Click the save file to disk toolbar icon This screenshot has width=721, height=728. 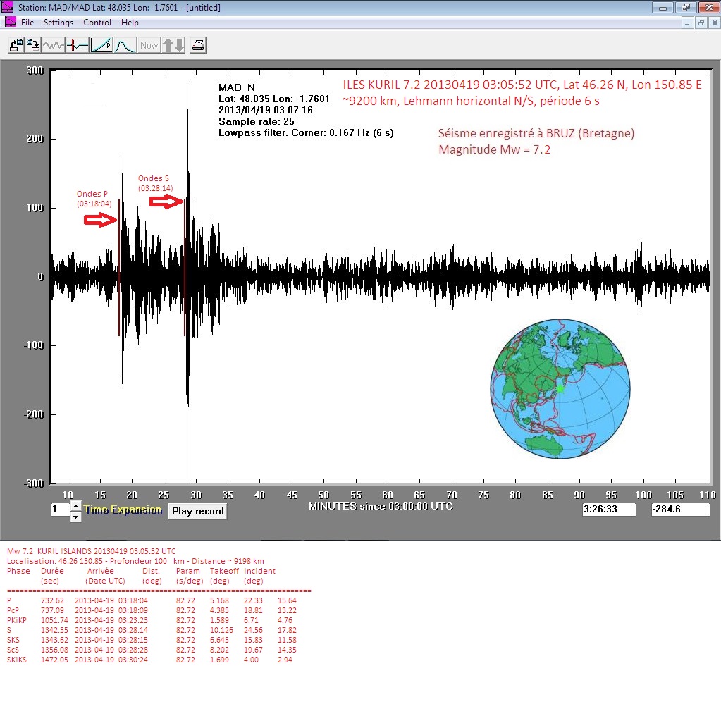pyautogui.click(x=33, y=46)
